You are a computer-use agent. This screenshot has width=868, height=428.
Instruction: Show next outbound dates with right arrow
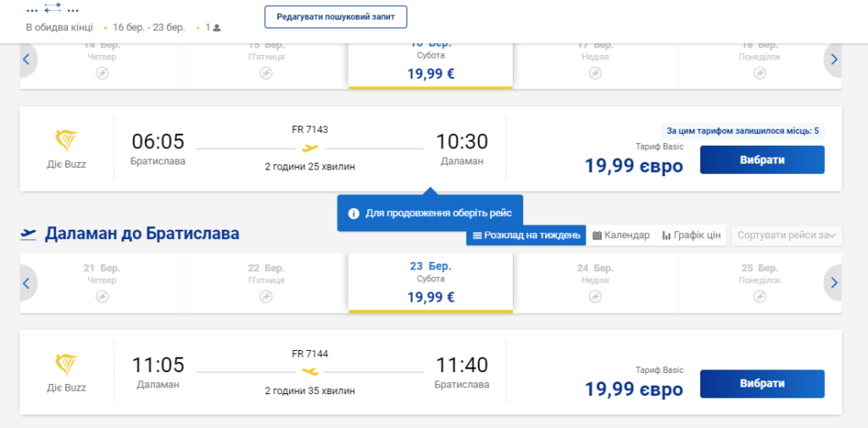[x=834, y=60]
